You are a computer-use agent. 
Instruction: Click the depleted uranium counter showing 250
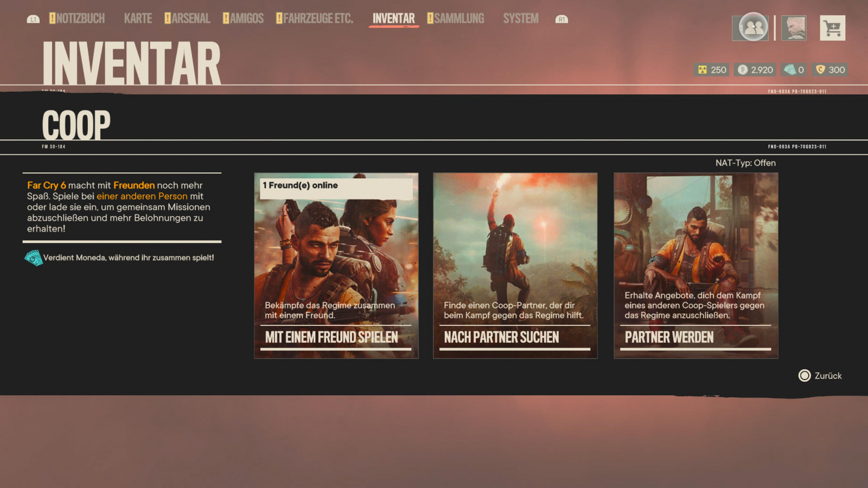pos(712,70)
